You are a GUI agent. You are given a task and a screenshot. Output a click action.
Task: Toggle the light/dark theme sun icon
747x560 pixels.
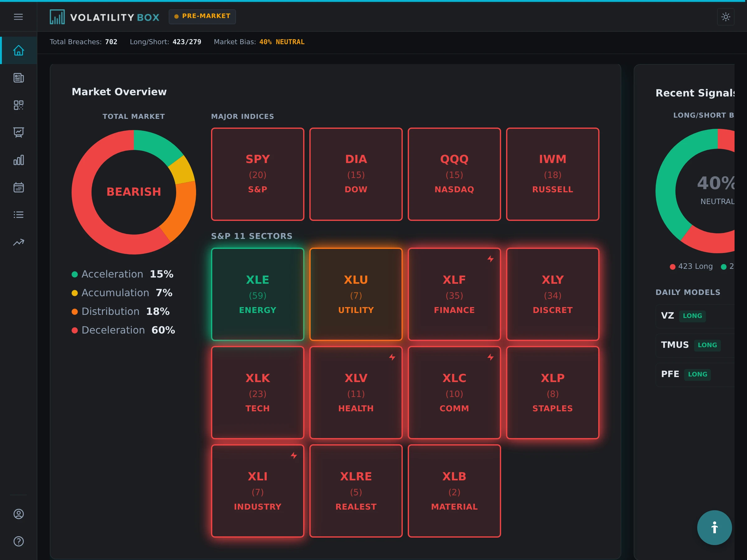point(726,16)
